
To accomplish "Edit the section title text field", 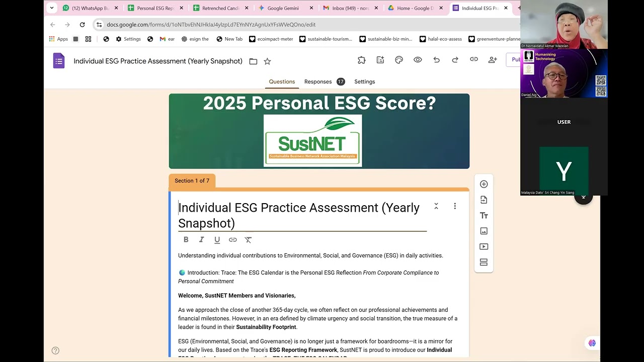I will (x=302, y=215).
